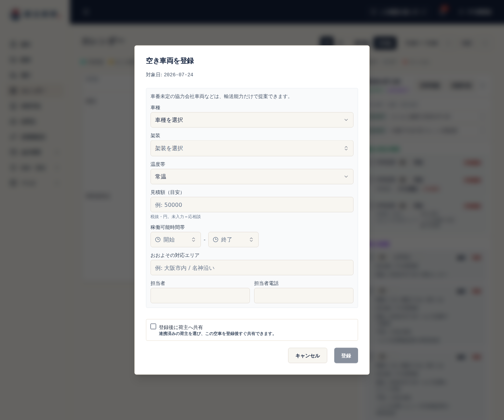
Task: Open the 車種を選択 dropdown
Action: pyautogui.click(x=252, y=120)
